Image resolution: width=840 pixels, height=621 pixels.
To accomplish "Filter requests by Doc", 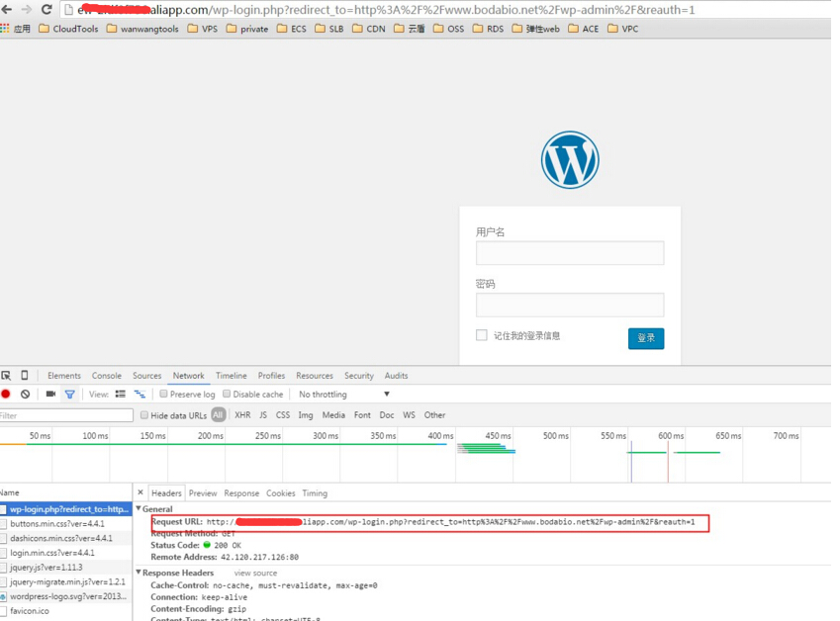I will (387, 415).
